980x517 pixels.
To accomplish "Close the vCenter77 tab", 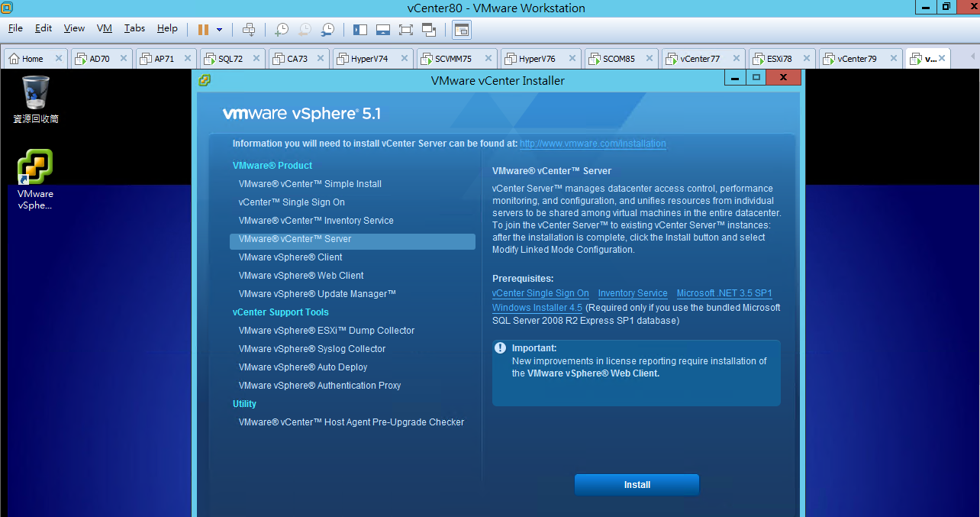I will click(736, 59).
